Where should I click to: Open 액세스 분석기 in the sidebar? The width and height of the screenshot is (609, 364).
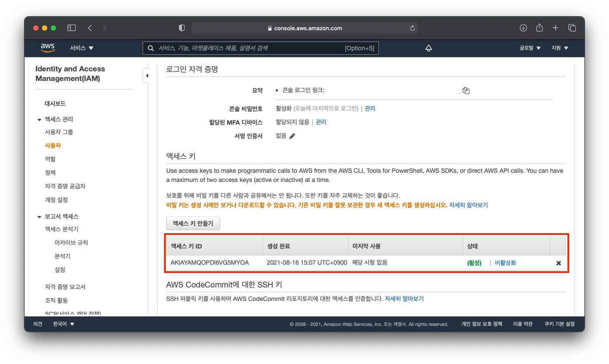pyautogui.click(x=62, y=229)
